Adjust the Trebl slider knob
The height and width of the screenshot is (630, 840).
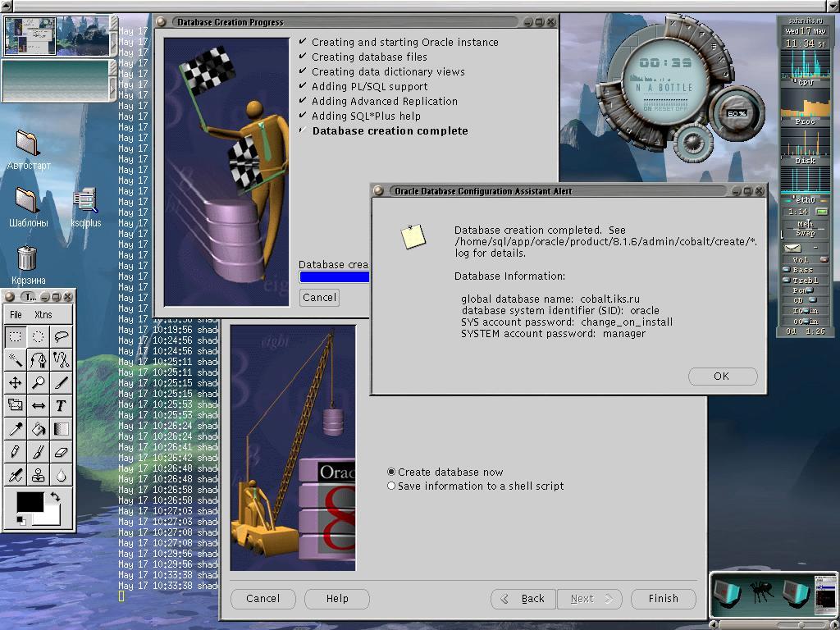point(786,281)
